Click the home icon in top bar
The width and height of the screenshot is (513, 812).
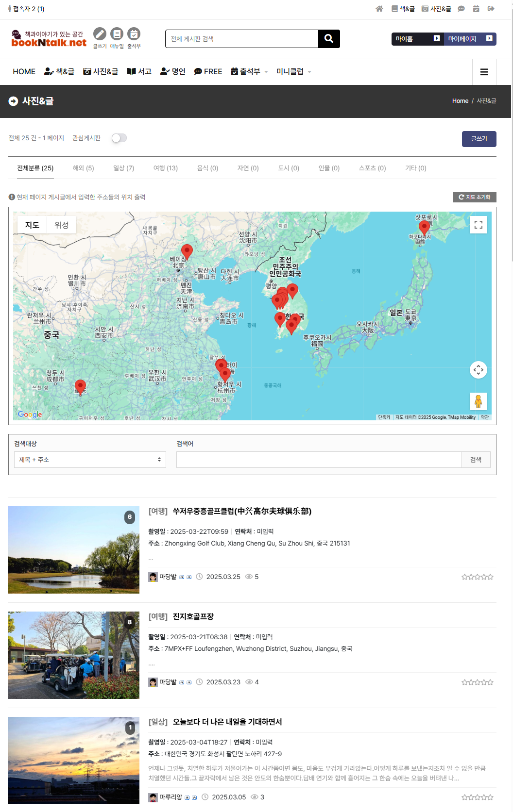[379, 9]
